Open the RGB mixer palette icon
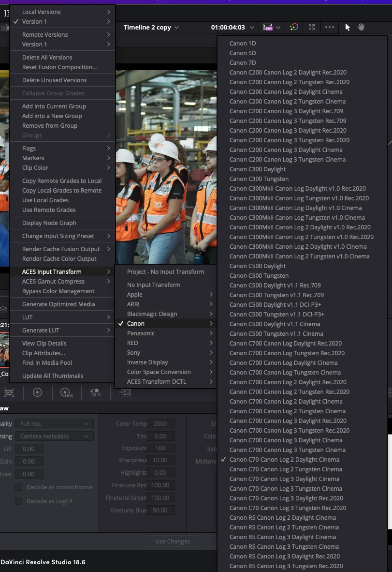 click(96, 392)
